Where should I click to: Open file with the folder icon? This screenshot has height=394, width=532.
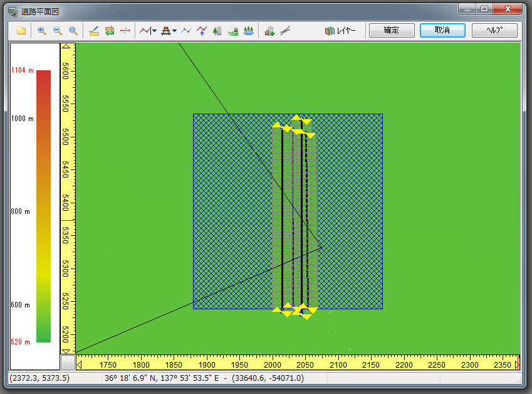point(21,31)
